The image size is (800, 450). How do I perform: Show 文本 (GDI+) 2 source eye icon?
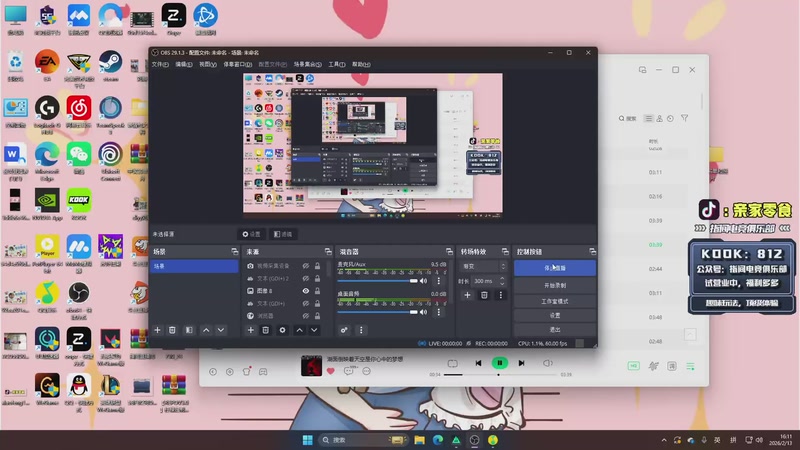point(306,279)
